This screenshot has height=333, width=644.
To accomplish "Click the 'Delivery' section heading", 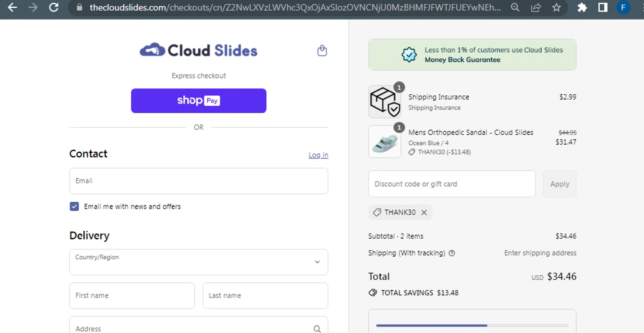I will tap(89, 236).
